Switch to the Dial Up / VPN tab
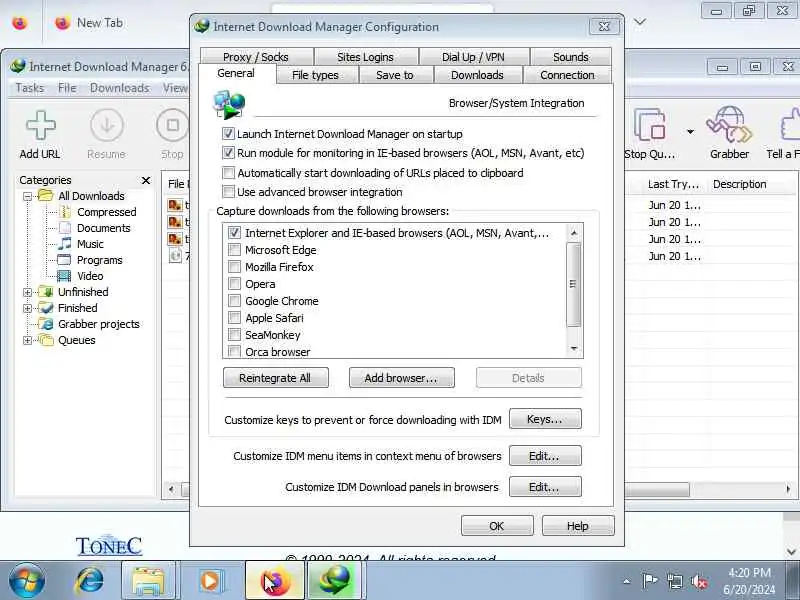800x600 pixels. (473, 57)
